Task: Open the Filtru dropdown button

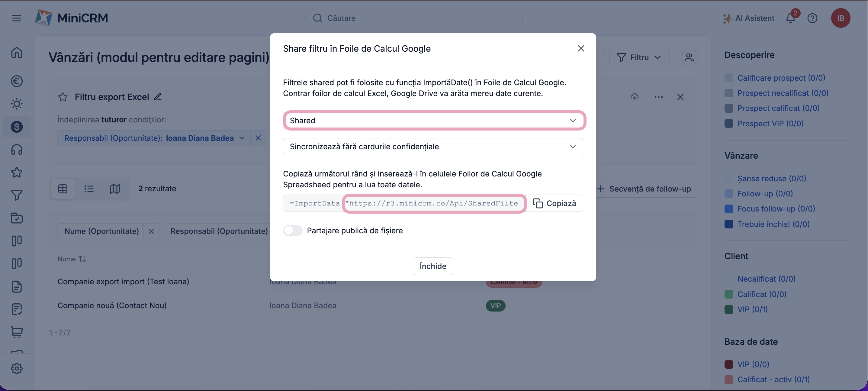Action: click(x=639, y=58)
